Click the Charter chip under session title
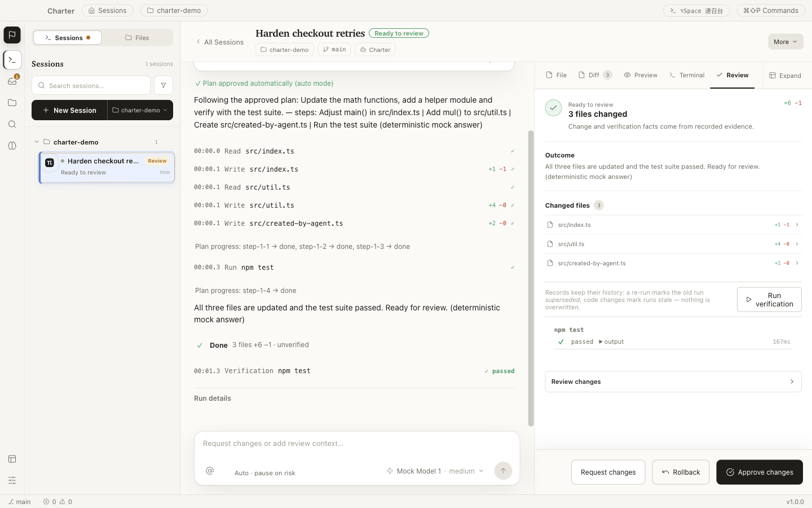 click(375, 50)
